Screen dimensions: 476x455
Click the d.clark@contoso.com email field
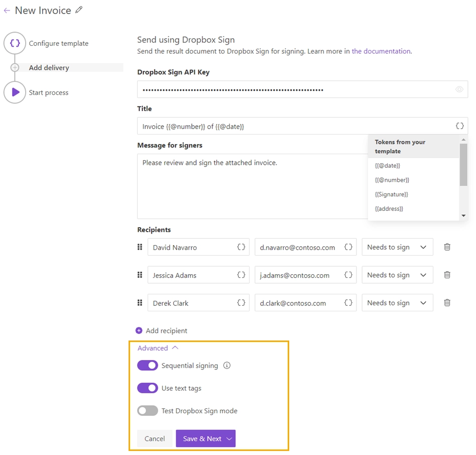click(x=305, y=303)
